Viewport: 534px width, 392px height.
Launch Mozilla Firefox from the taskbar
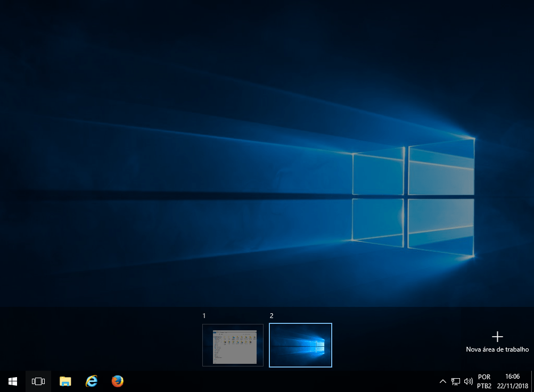tap(118, 381)
